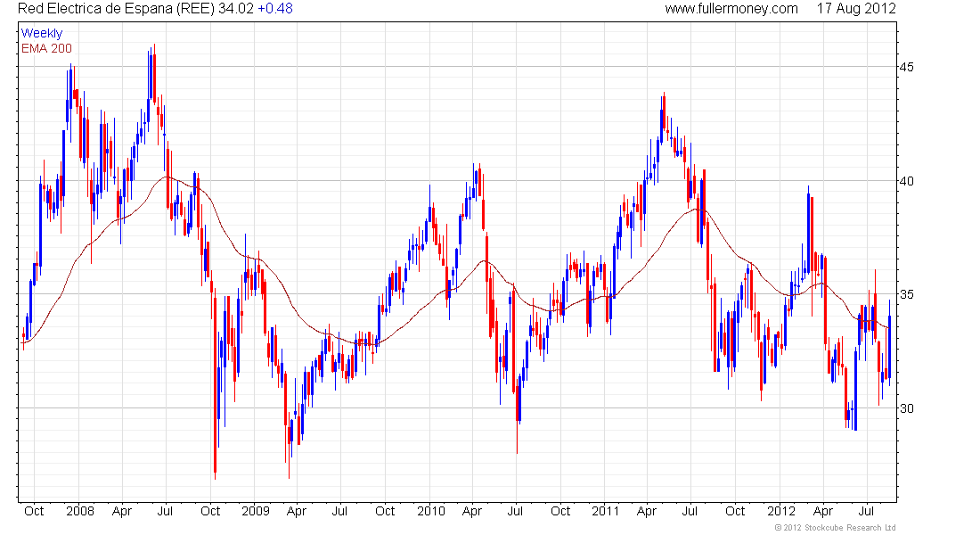
Task: Click the 'Jul' label between 2009 and 2010
Action: click(339, 511)
